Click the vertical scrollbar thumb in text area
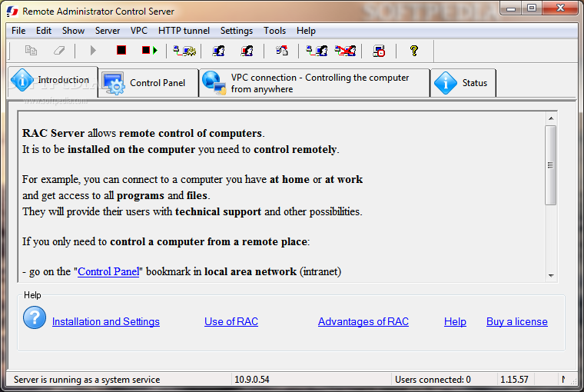The height and width of the screenshot is (392, 584). pos(550,165)
